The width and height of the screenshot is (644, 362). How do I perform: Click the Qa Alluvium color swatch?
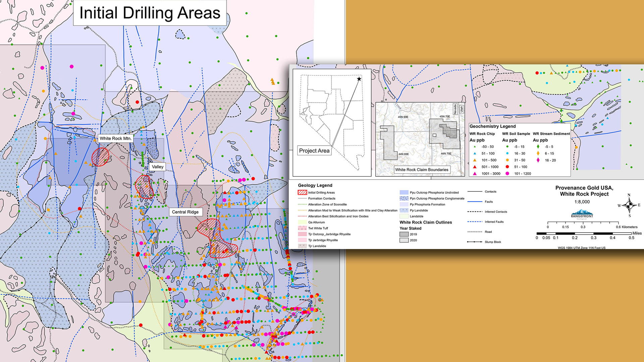[x=302, y=222]
